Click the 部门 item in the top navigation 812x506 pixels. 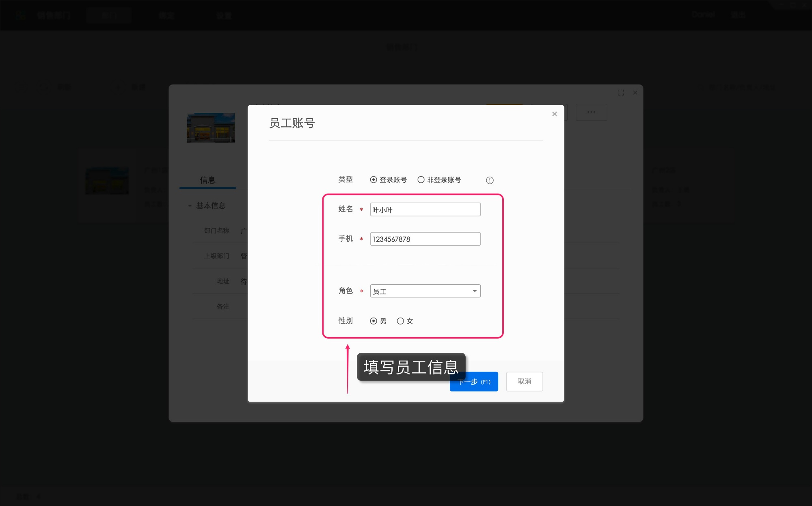coord(108,15)
